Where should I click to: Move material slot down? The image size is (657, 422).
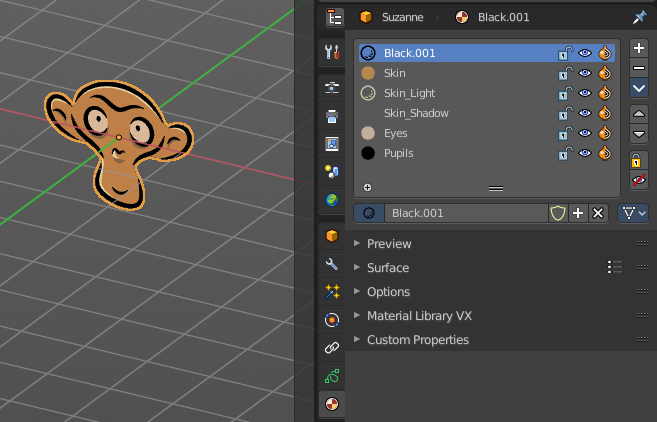coord(639,134)
